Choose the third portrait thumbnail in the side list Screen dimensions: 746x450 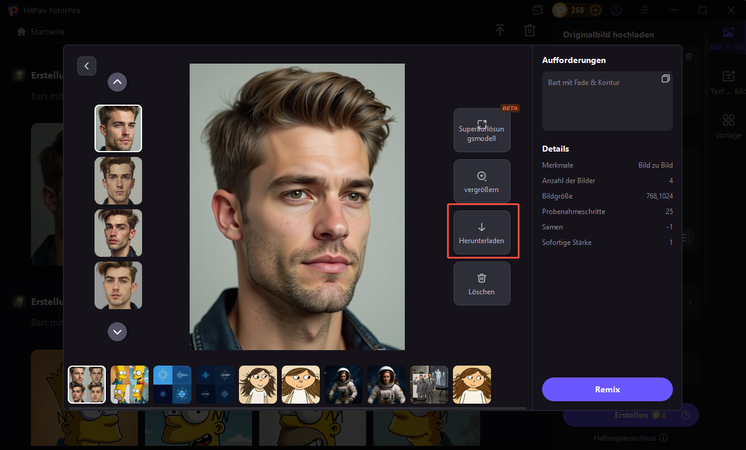coord(118,232)
